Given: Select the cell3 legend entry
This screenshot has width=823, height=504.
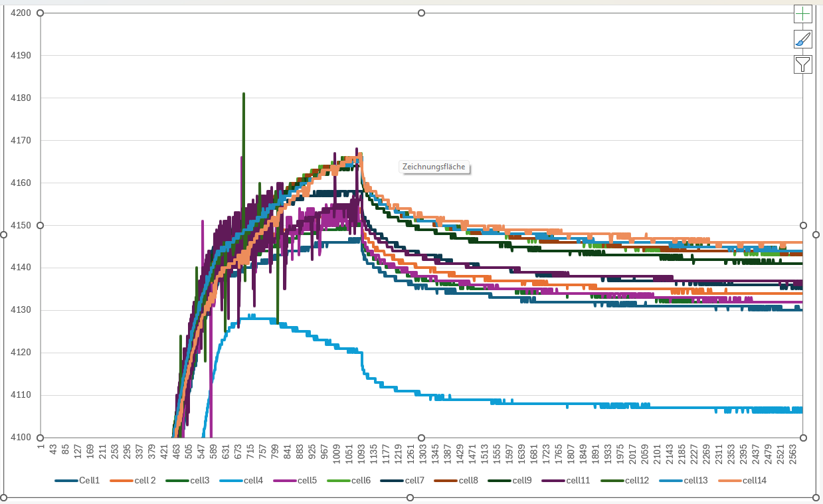Looking at the screenshot, I should coord(187,480).
